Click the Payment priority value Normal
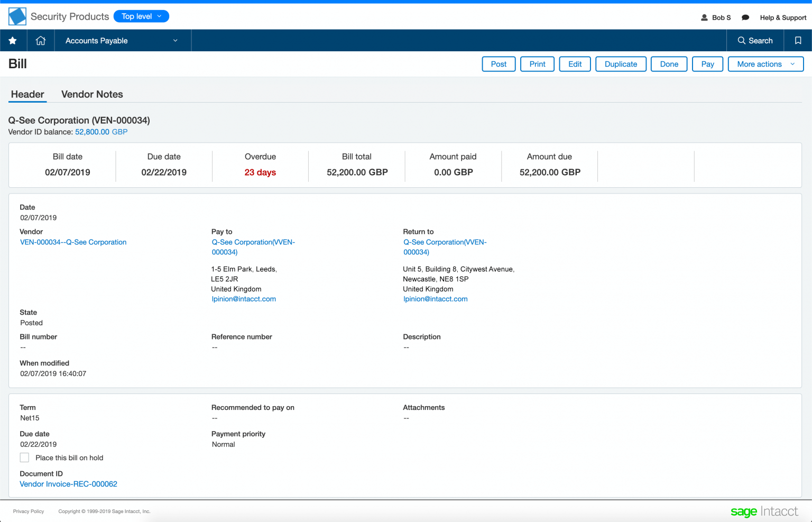 (224, 444)
